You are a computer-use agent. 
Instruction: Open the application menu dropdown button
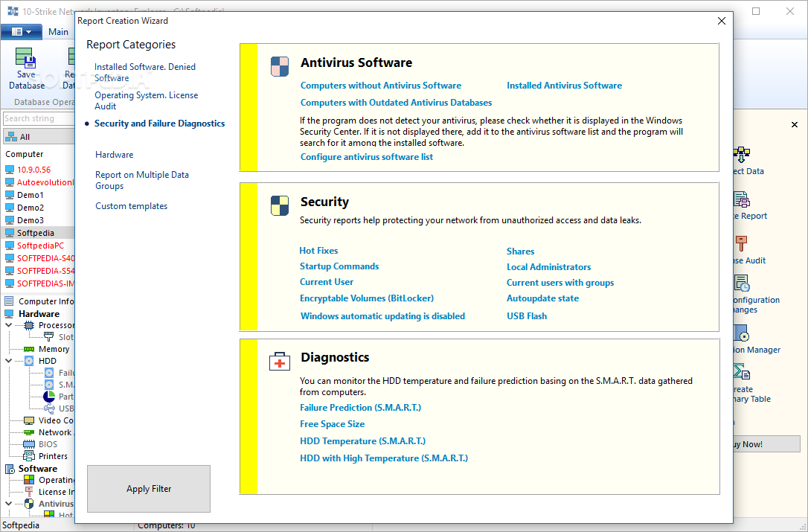[21, 32]
